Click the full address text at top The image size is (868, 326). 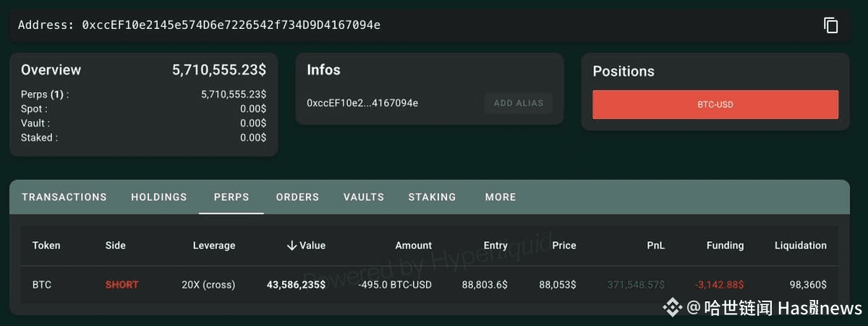pos(231,25)
